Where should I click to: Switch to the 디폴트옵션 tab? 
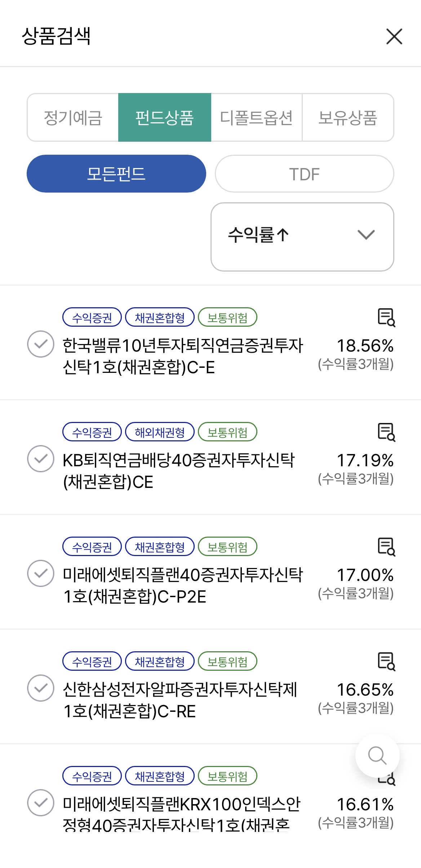pos(256,118)
